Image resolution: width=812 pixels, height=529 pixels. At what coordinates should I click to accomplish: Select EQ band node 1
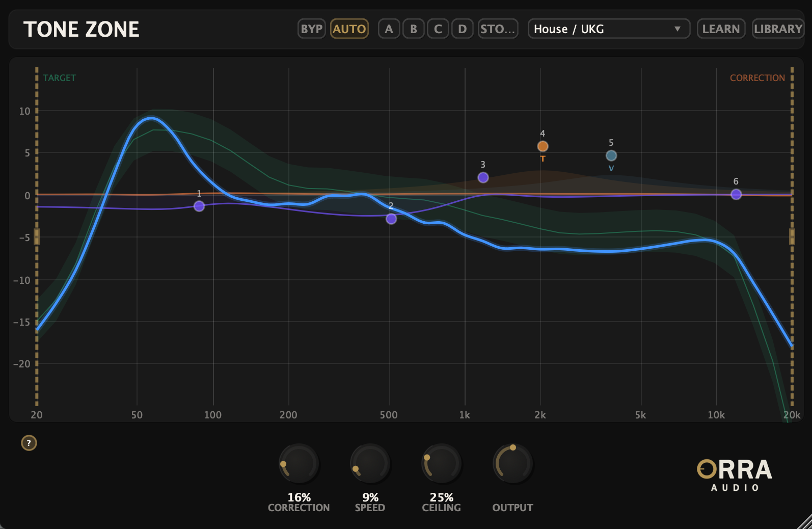point(199,206)
